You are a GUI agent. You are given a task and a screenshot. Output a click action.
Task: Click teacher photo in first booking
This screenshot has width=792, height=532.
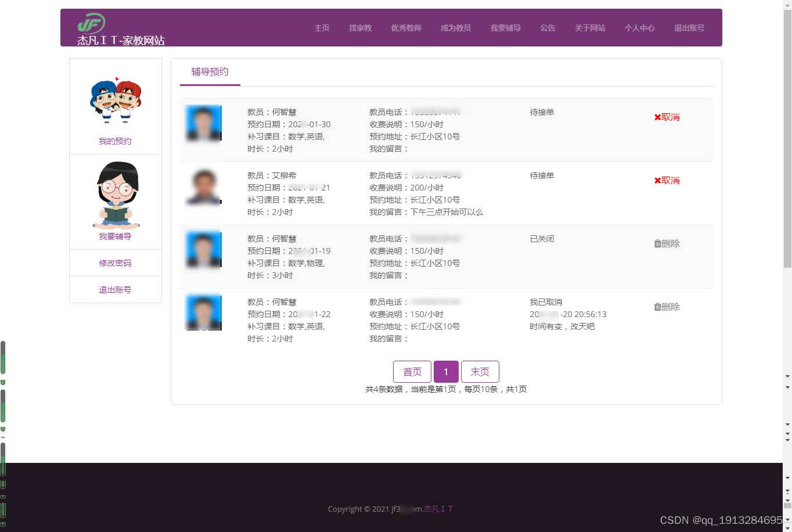tap(203, 123)
